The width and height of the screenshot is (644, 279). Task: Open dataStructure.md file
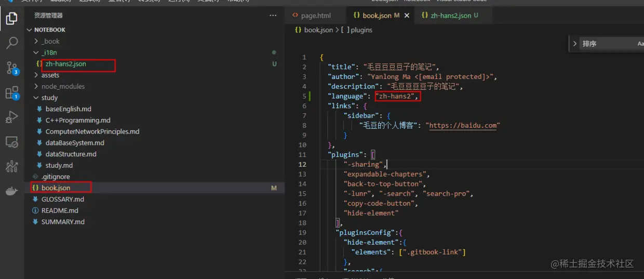click(x=71, y=154)
